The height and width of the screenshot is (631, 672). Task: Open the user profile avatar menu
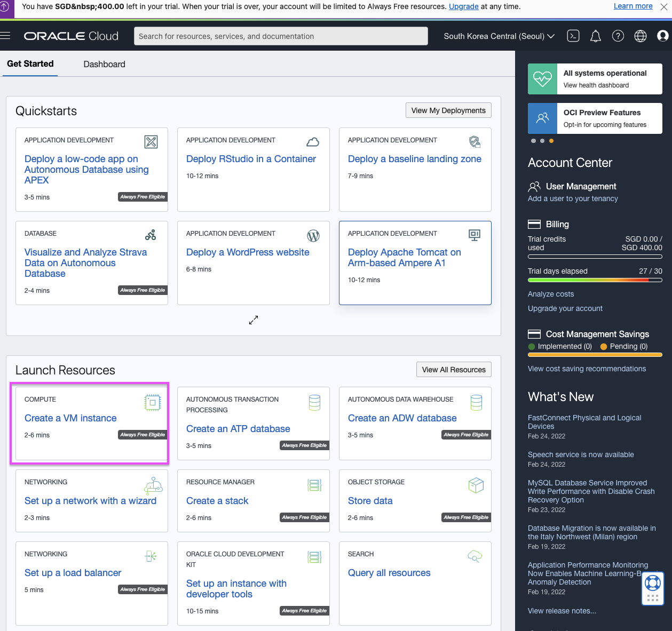pyautogui.click(x=663, y=36)
